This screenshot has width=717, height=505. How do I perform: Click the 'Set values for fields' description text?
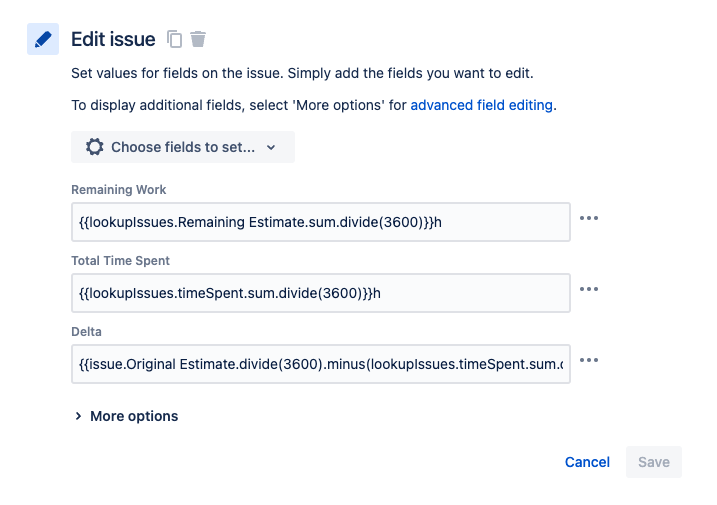302,73
